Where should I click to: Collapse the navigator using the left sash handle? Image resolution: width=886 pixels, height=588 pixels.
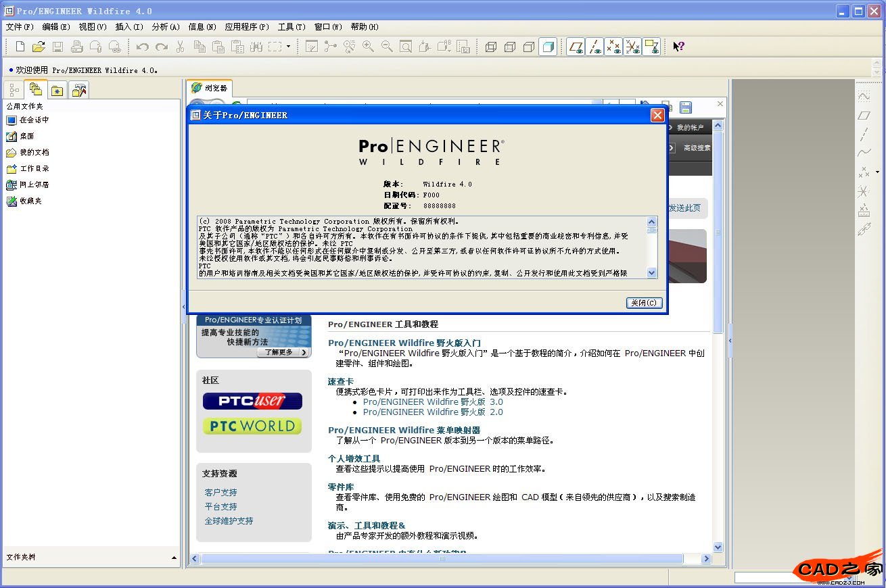pyautogui.click(x=183, y=308)
